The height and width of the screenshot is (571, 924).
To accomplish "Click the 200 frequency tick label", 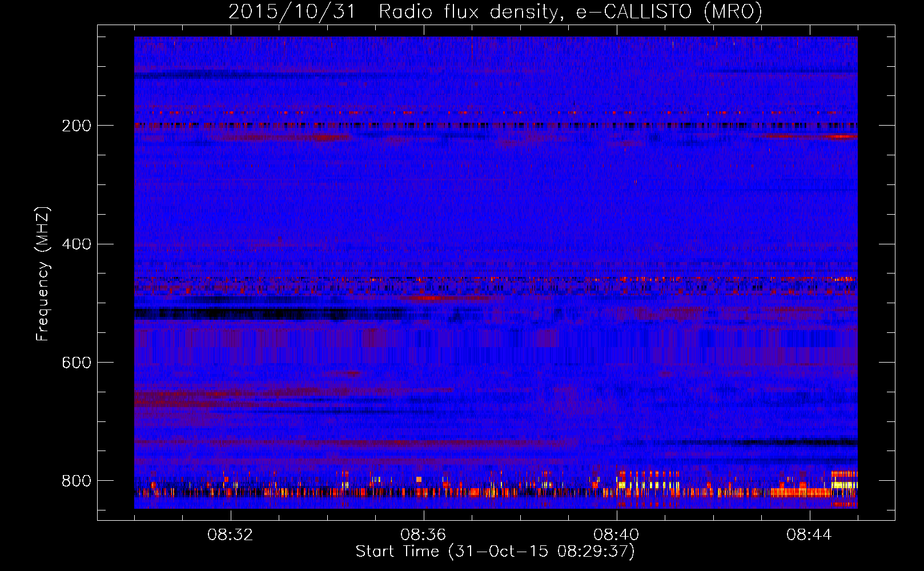I will pyautogui.click(x=76, y=126).
